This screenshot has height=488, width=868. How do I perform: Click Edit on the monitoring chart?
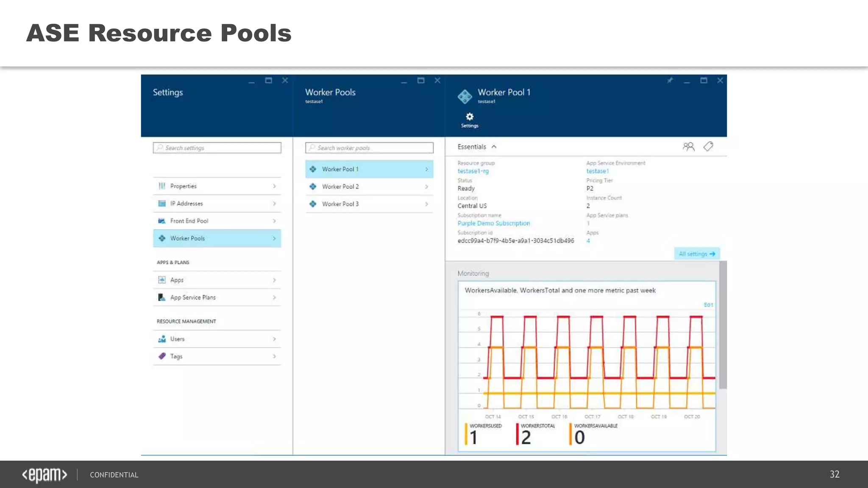pyautogui.click(x=708, y=305)
